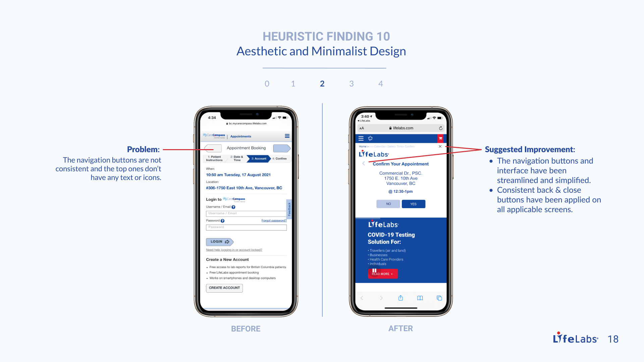
Task: Drag the severity rating slider to 3
Action: (351, 83)
